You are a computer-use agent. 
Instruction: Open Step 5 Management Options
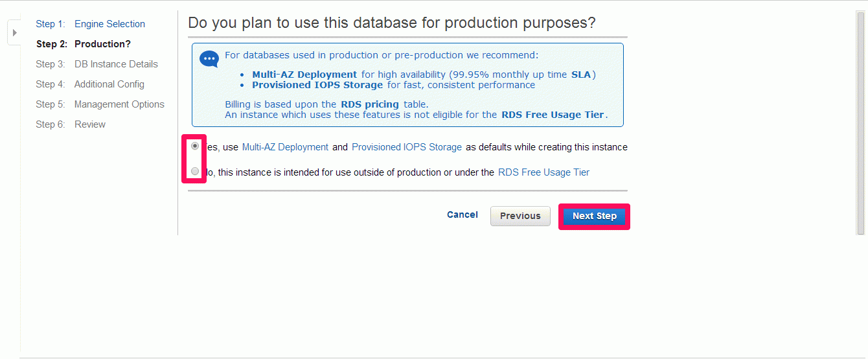[100, 104]
